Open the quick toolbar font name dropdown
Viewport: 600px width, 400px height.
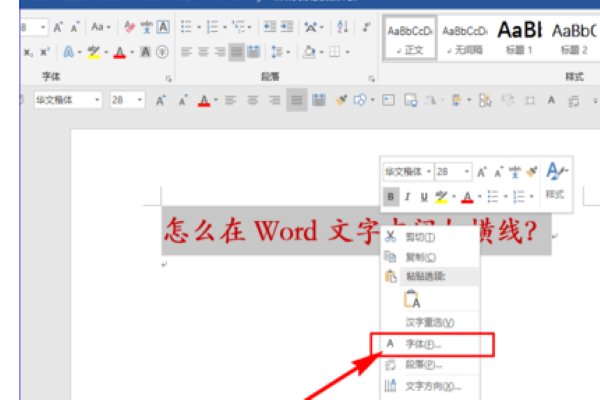coord(97,100)
